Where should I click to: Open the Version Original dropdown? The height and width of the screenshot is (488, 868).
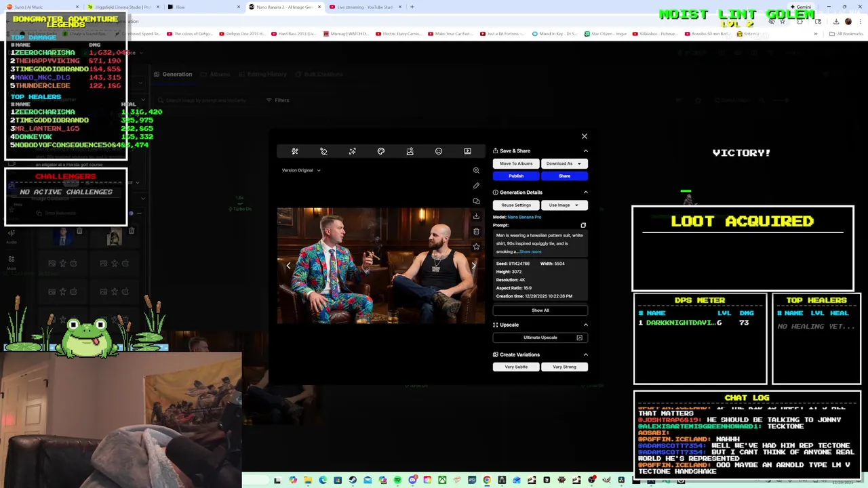[301, 170]
